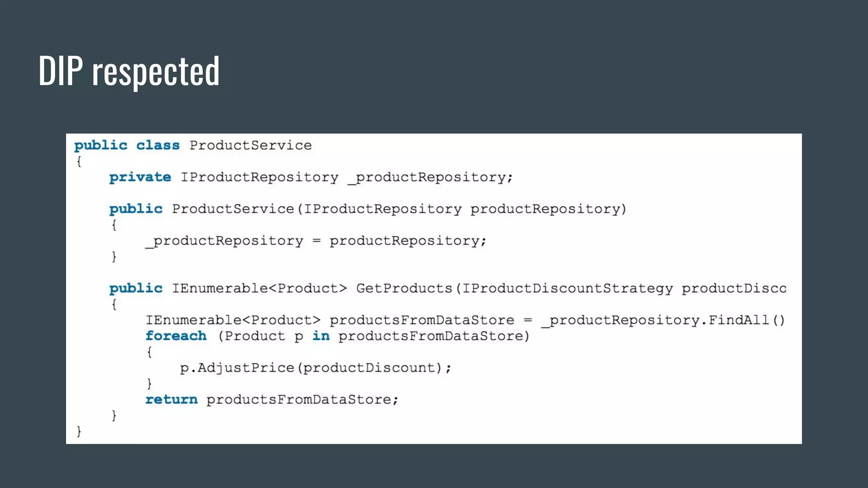The image size is (868, 488).
Task: Click the "in" keyword of the foreach loop
Action: (321, 336)
